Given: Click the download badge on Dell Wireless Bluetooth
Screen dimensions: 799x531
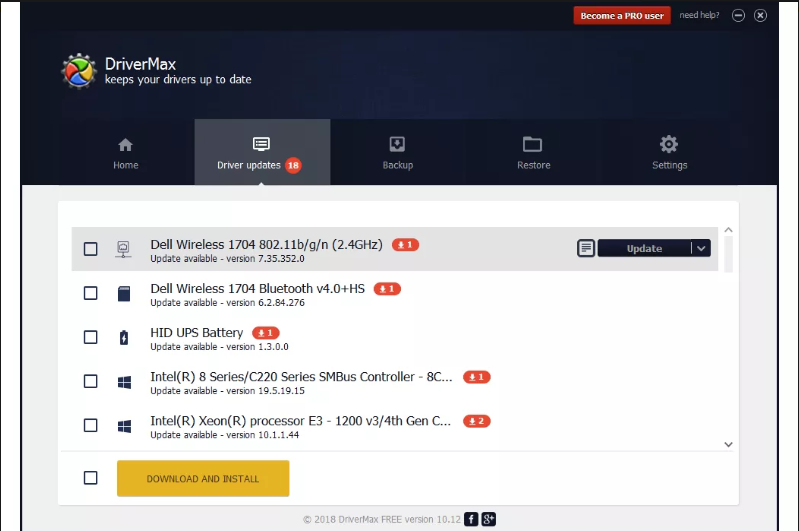Looking at the screenshot, I should (387, 289).
